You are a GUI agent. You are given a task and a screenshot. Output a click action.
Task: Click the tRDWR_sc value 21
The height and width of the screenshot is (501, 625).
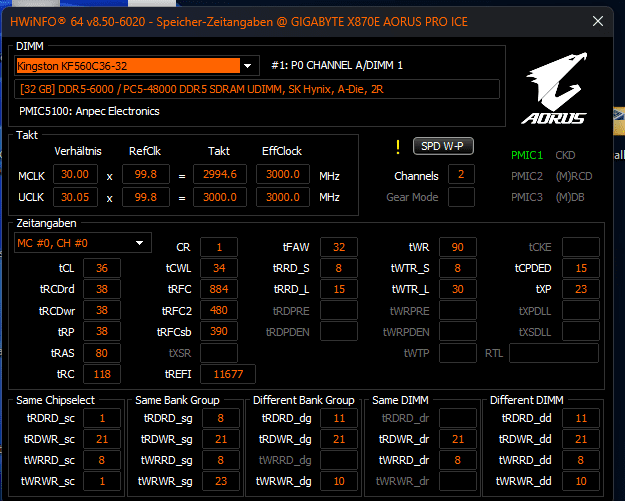[102, 439]
